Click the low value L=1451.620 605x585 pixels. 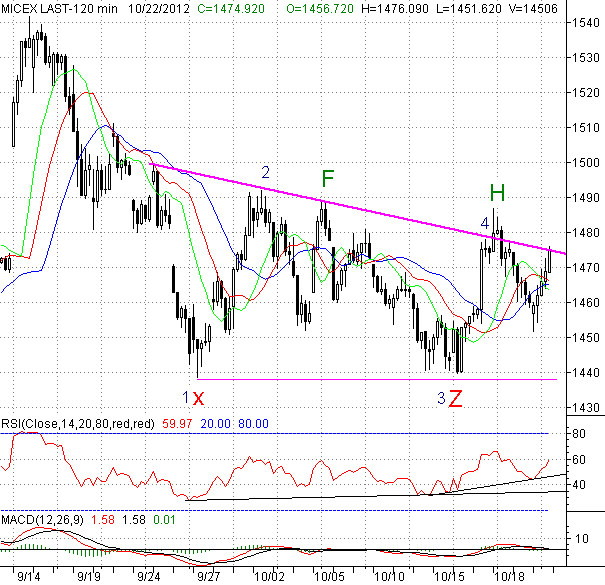(468, 8)
